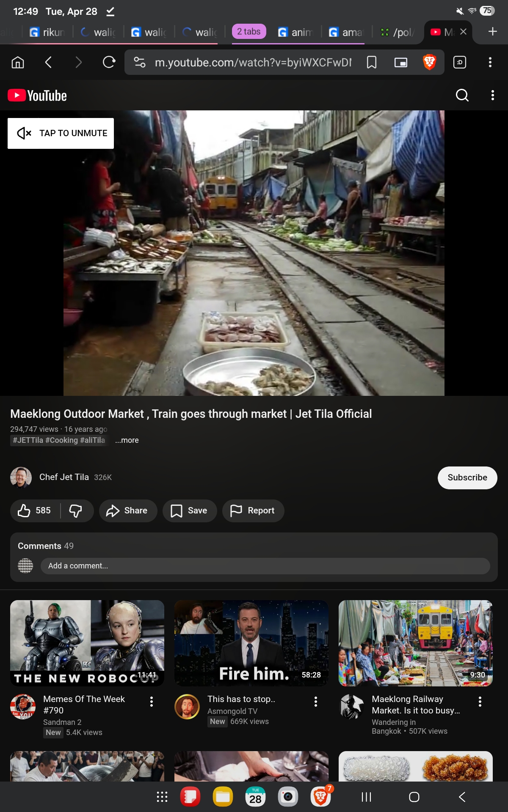The image size is (508, 812).
Task: Click the browser home icon
Action: click(x=18, y=63)
